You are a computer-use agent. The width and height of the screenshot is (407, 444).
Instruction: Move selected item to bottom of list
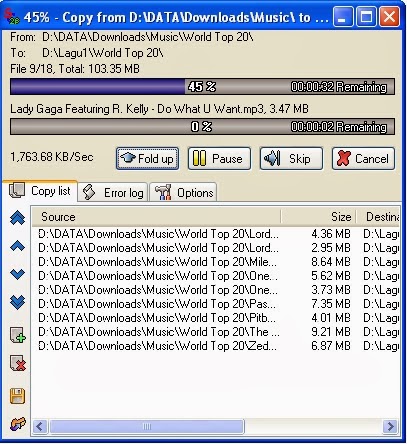(x=18, y=302)
